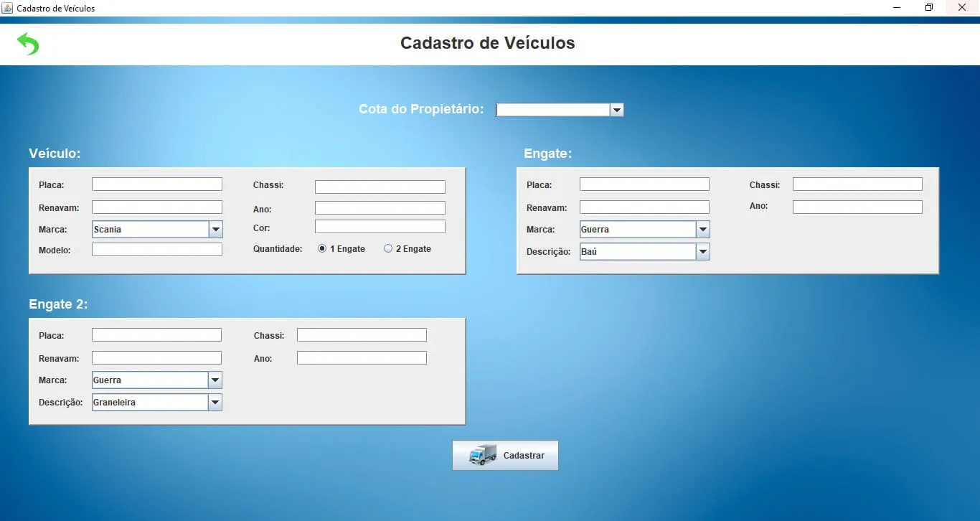Select the Veículo Modelo text field

click(157, 250)
